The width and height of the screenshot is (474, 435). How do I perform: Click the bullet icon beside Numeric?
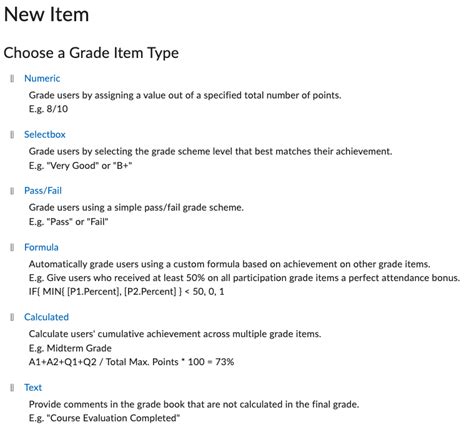pos(12,79)
